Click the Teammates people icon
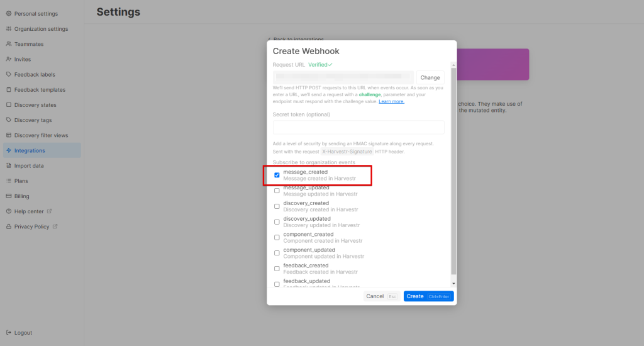Viewport: 644px width, 346px height. tap(8, 44)
